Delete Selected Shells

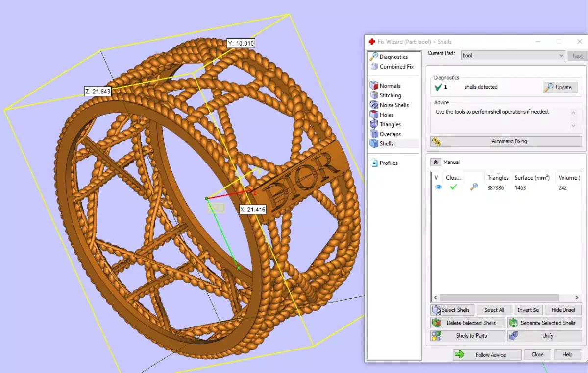tap(467, 323)
